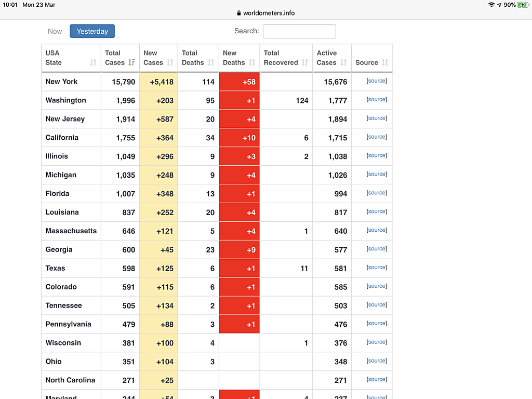Open the source link for Louisiana
Viewport: 532px width, 399px height.
click(x=377, y=211)
